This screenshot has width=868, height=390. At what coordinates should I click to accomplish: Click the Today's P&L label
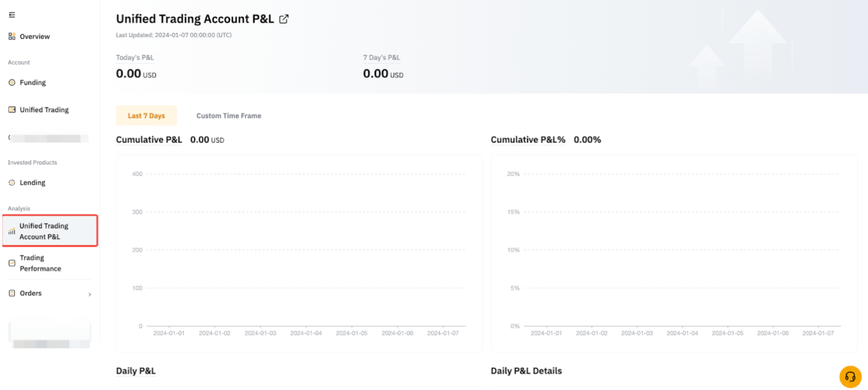pos(135,58)
